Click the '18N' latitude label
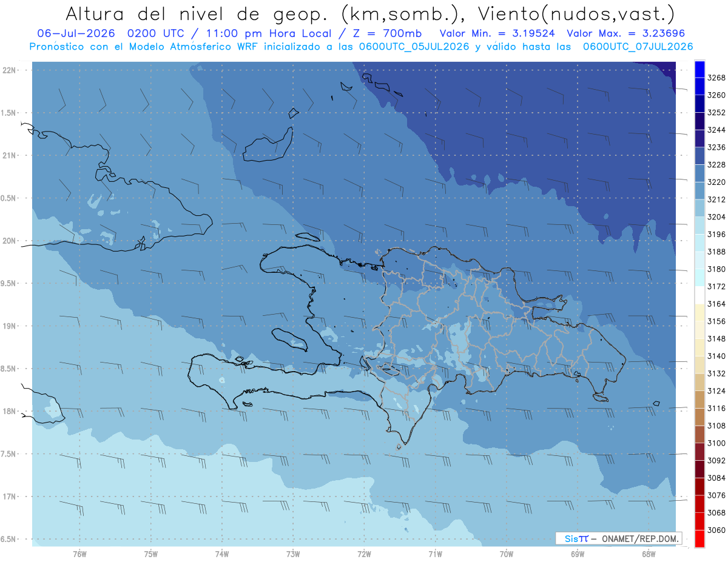 tap(10, 411)
